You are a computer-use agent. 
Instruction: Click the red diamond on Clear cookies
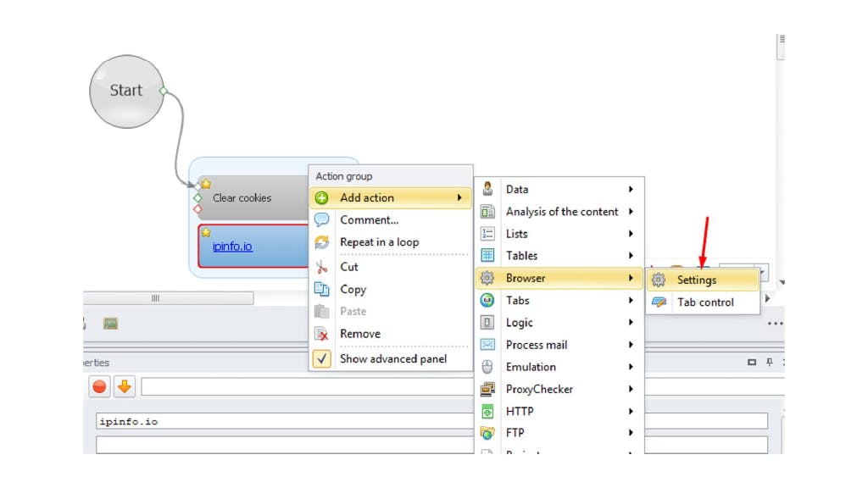click(198, 209)
